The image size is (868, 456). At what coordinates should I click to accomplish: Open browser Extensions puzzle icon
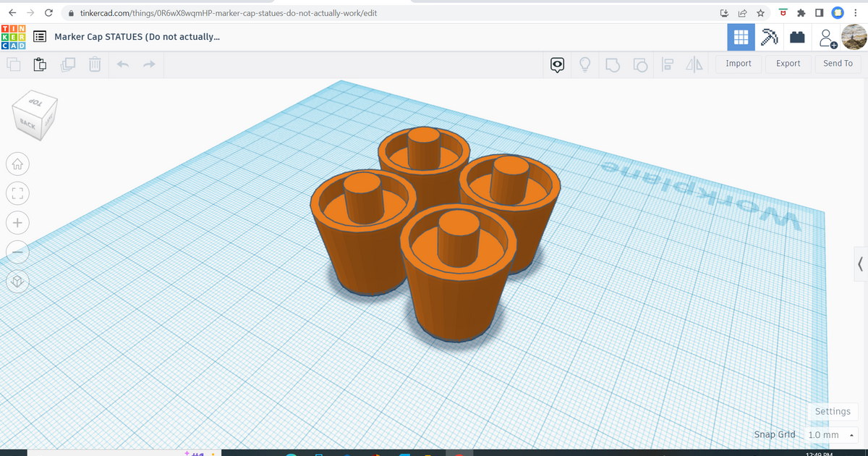(801, 13)
